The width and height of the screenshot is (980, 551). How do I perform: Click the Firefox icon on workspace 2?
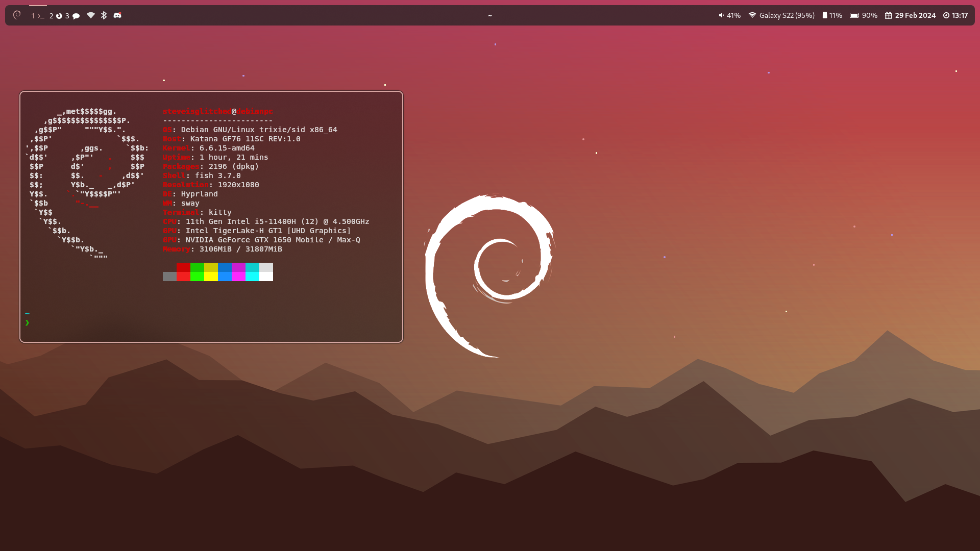point(59,15)
